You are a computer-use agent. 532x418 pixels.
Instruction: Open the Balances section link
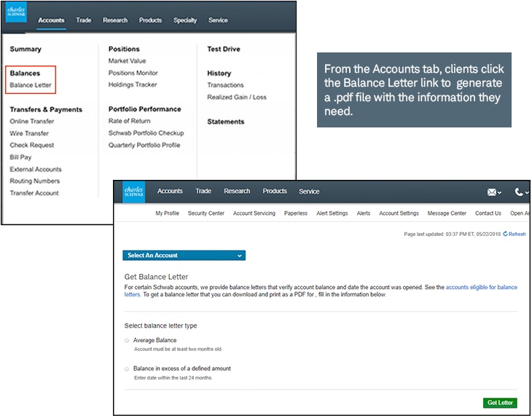[25, 74]
